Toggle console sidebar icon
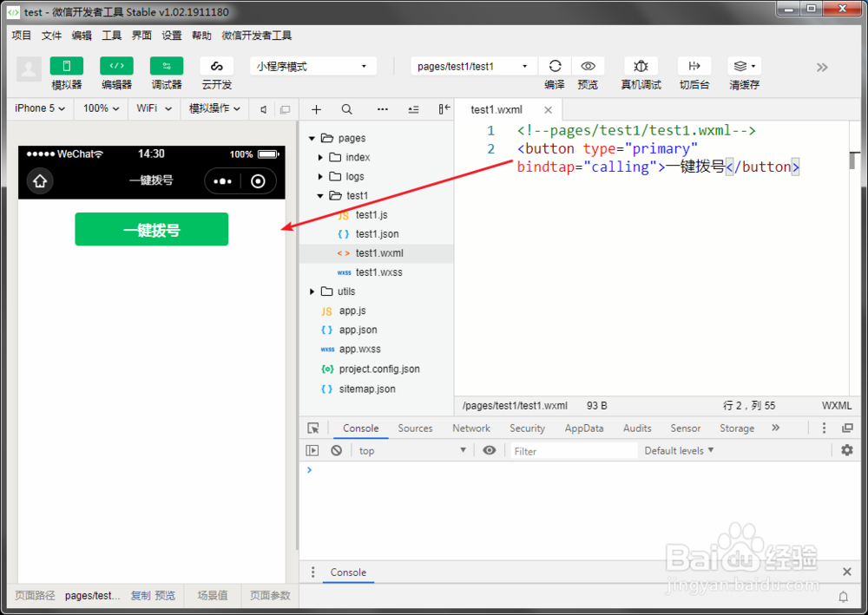868x615 pixels. 312,451
